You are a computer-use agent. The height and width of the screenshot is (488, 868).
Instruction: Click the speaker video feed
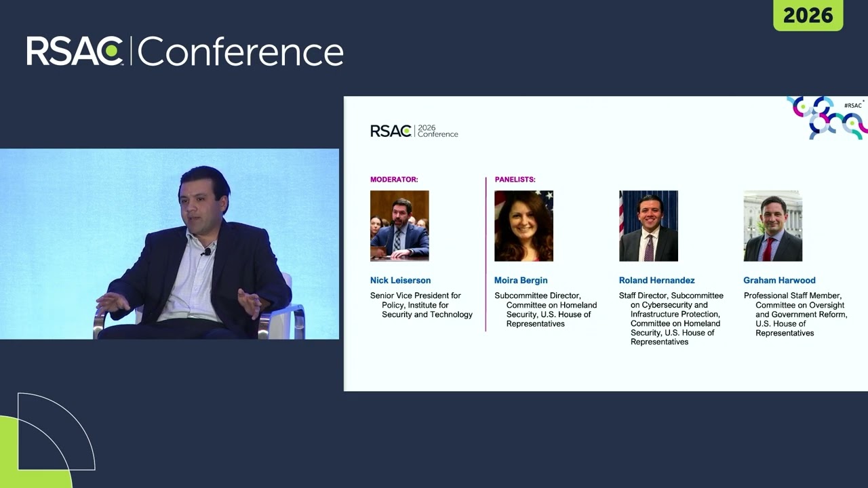[x=170, y=244]
